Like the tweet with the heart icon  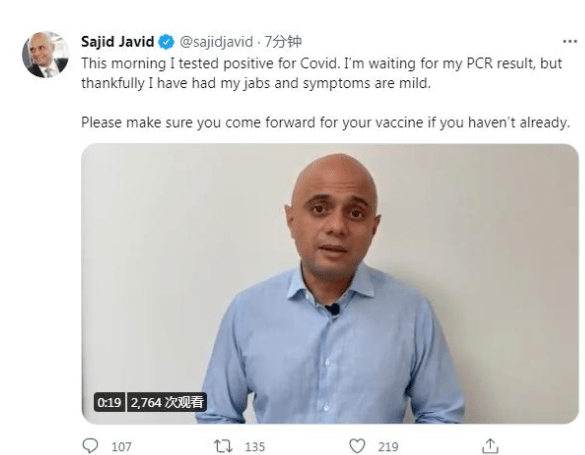click(x=357, y=446)
